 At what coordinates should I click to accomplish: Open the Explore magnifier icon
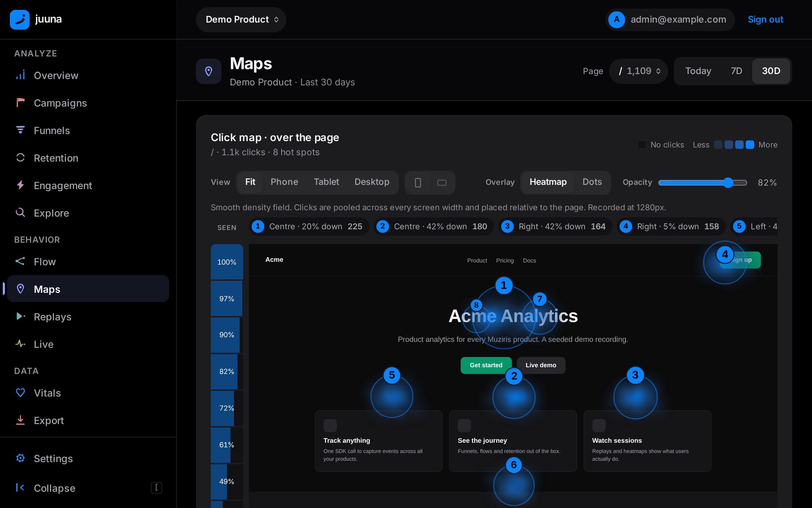click(20, 213)
